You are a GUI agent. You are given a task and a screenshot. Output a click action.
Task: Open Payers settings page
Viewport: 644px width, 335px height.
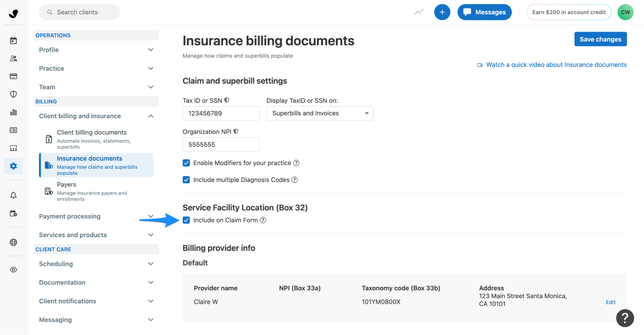96,191
